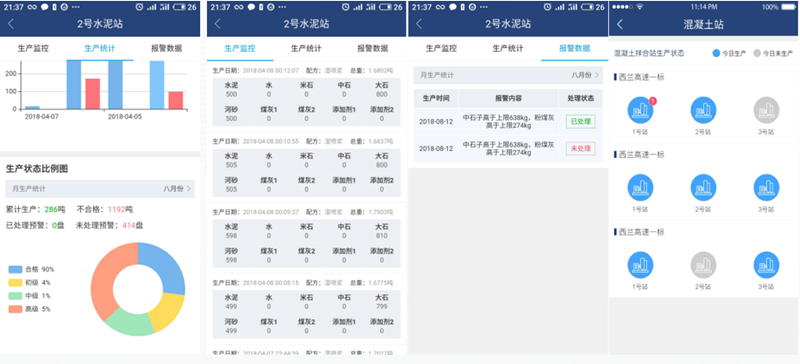Tap back arrow on screen with donut chart

[11, 23]
